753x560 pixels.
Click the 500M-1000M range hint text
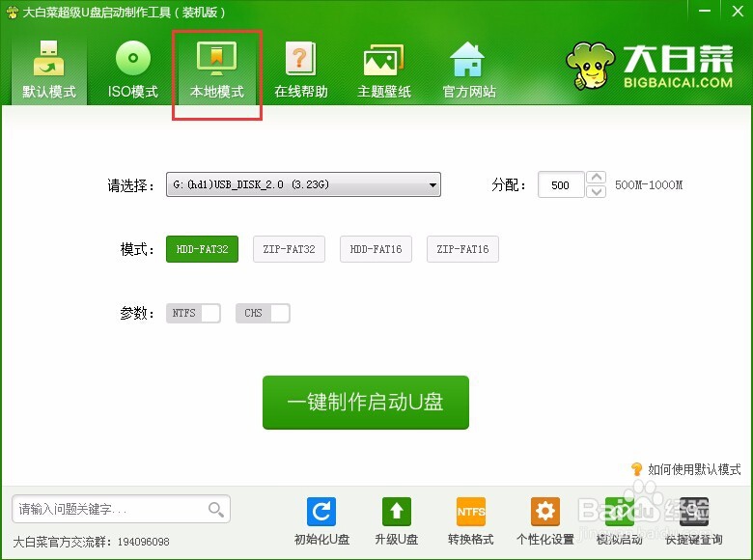649,185
